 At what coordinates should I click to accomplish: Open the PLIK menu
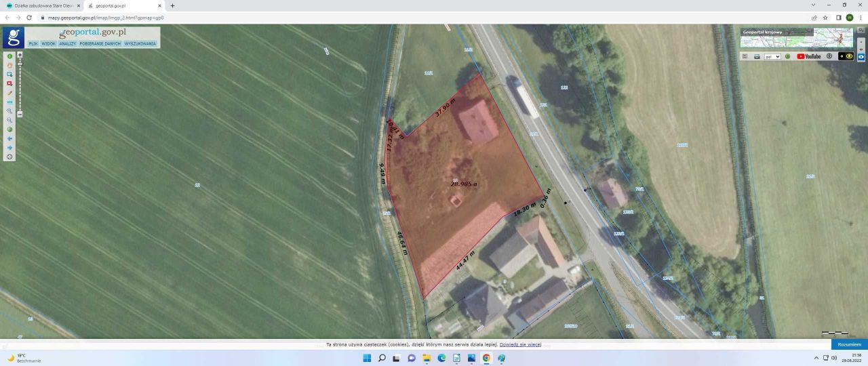(x=33, y=43)
